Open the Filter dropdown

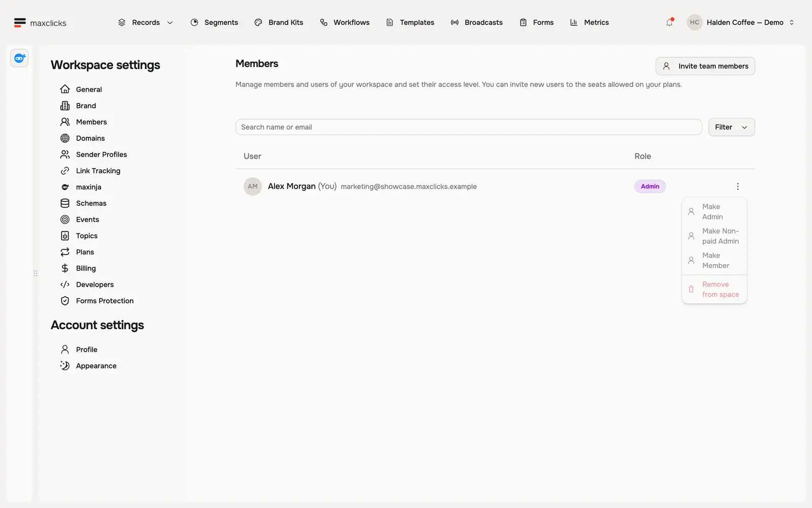pos(731,127)
